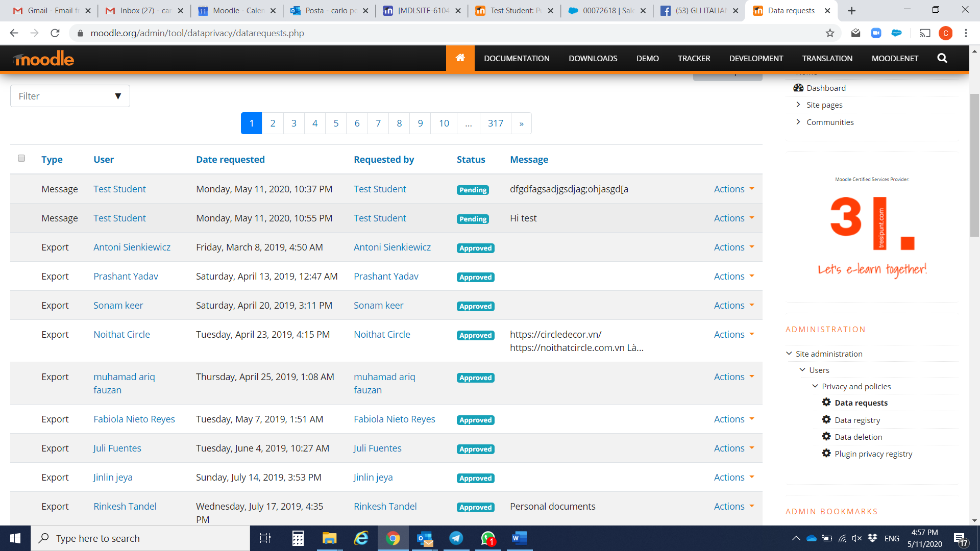Image resolution: width=980 pixels, height=551 pixels.
Task: Open MOODLENET menu item
Action: [x=895, y=58]
